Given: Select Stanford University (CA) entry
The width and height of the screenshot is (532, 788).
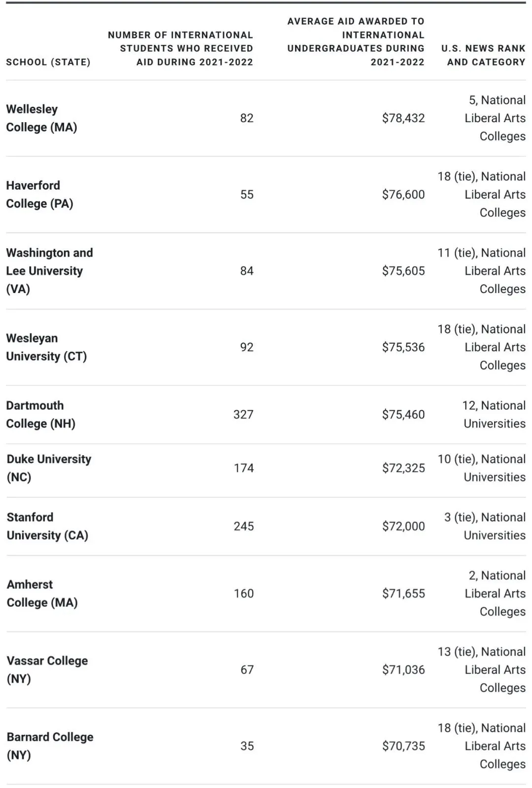Looking at the screenshot, I should 47,526.
